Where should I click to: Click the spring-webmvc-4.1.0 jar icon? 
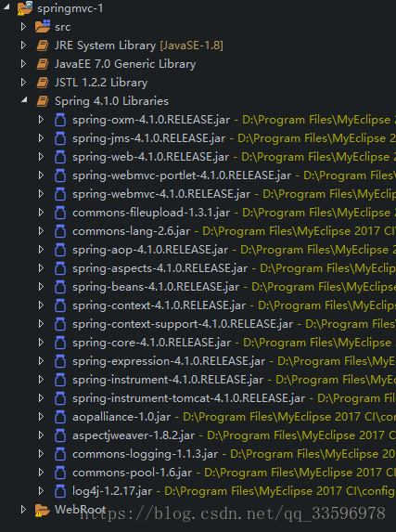tap(60, 194)
